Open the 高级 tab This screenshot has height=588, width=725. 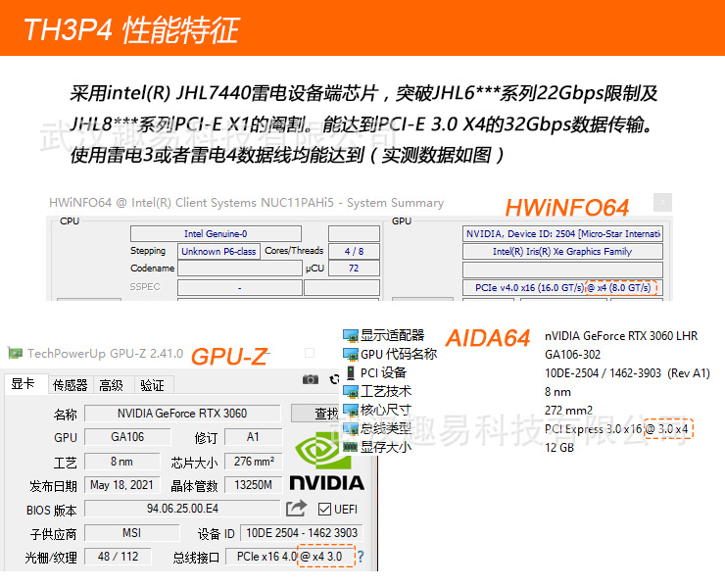click(112, 385)
